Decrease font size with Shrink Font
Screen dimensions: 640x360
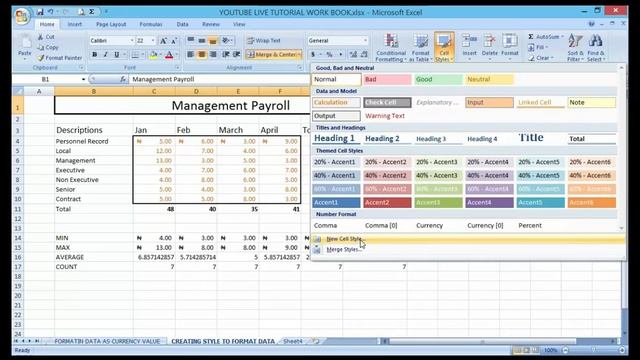tap(174, 40)
